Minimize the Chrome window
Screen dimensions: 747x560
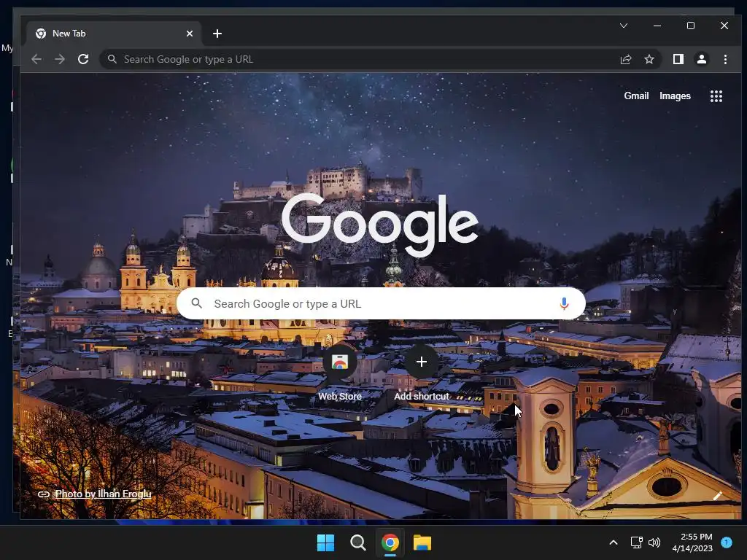(x=657, y=26)
